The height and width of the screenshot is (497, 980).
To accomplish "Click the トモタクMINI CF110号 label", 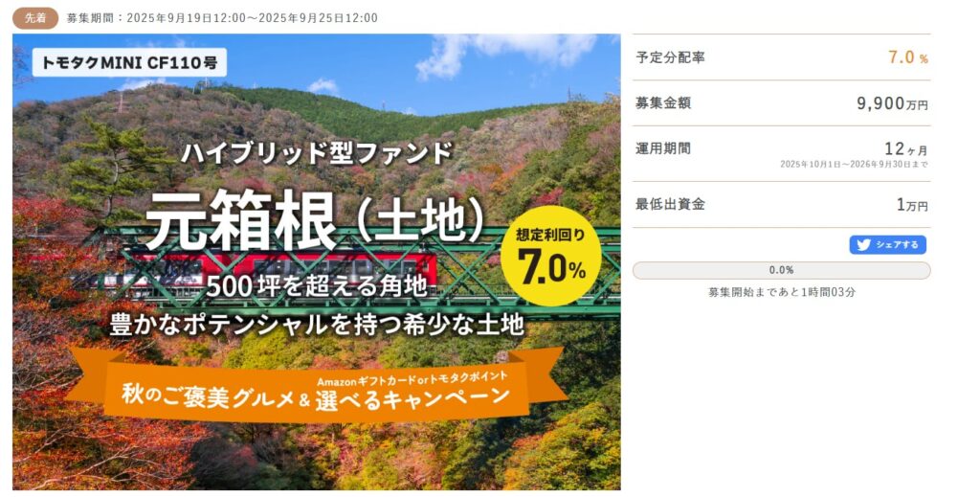I will pyautogui.click(x=129, y=62).
